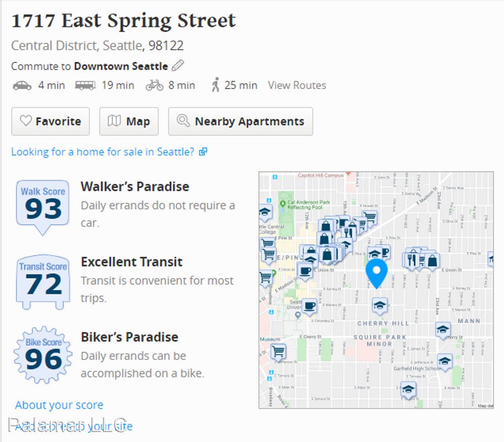
Task: Click the Downtown Seattle commute destination
Action: pyautogui.click(x=121, y=67)
